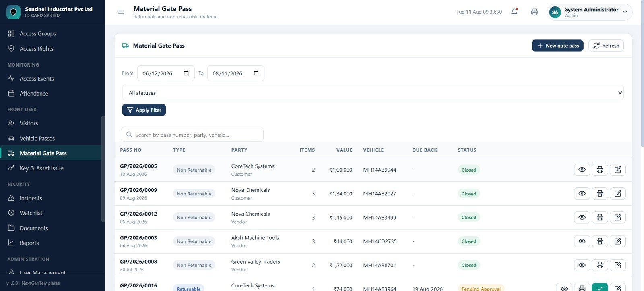The height and width of the screenshot is (291, 644).
Task: Print pass GP/2026/0012
Action: [600, 217]
